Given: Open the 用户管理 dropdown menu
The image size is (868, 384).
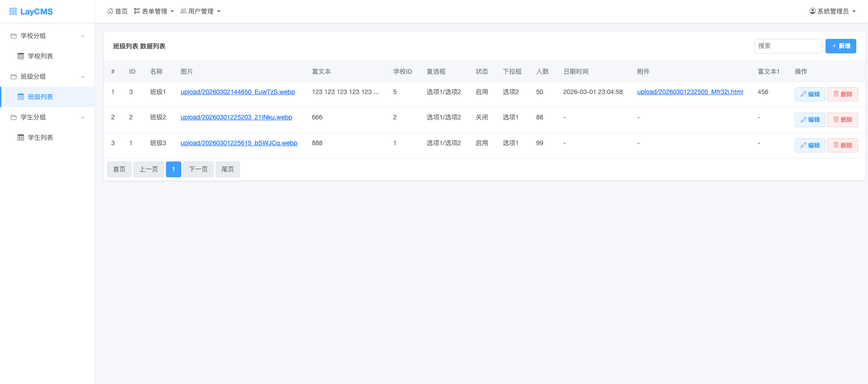Looking at the screenshot, I should click(x=201, y=11).
